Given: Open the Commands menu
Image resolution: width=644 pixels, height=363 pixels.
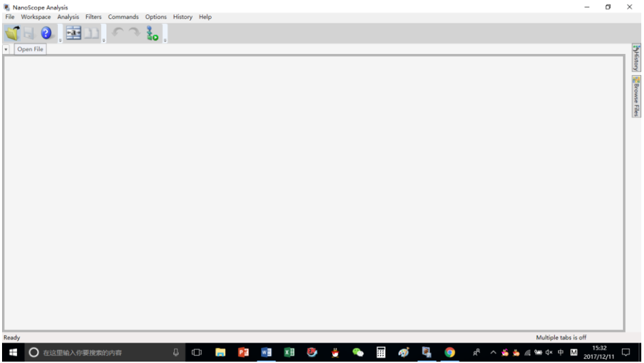Looking at the screenshot, I should (123, 17).
